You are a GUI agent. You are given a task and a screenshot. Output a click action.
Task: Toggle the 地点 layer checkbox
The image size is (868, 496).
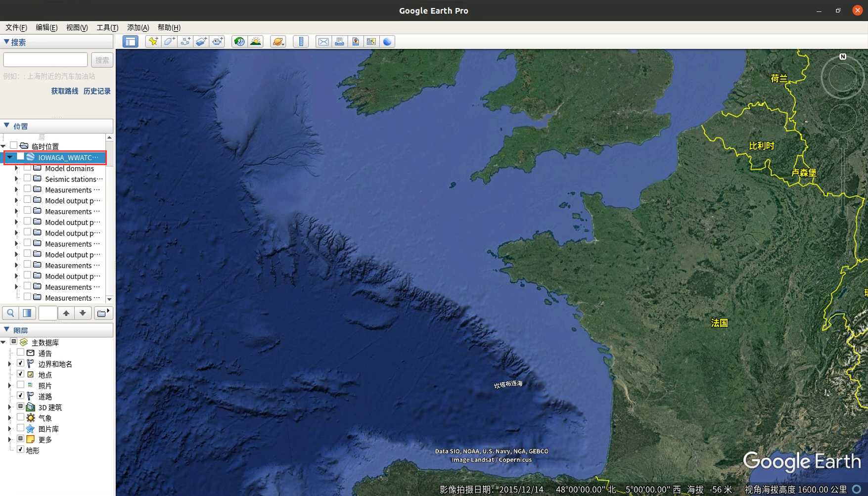pos(20,374)
